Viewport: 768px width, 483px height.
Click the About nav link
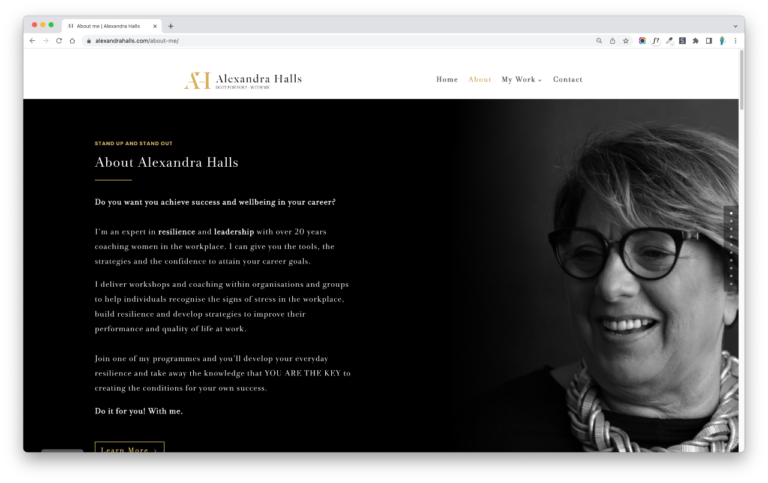480,79
